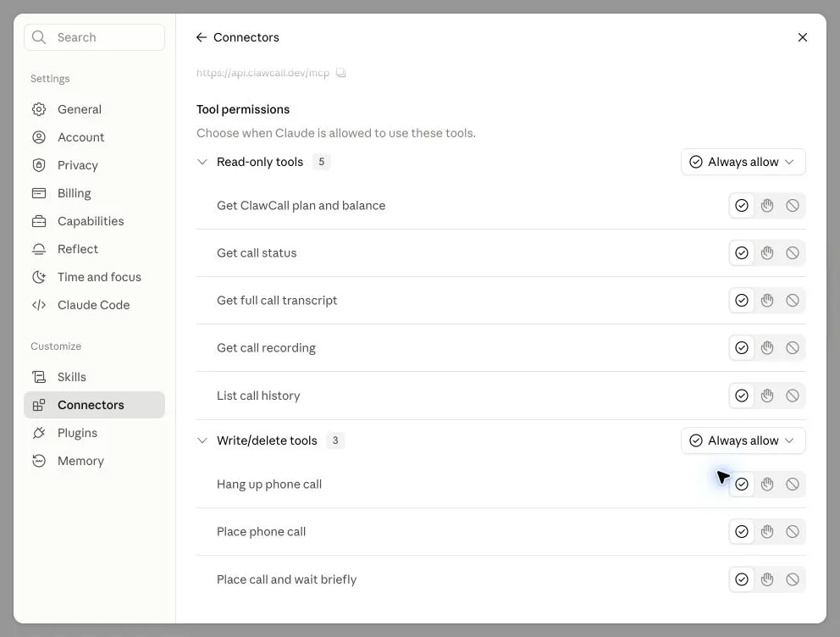Require approval for Hang up phone call
840x637 pixels.
767,485
